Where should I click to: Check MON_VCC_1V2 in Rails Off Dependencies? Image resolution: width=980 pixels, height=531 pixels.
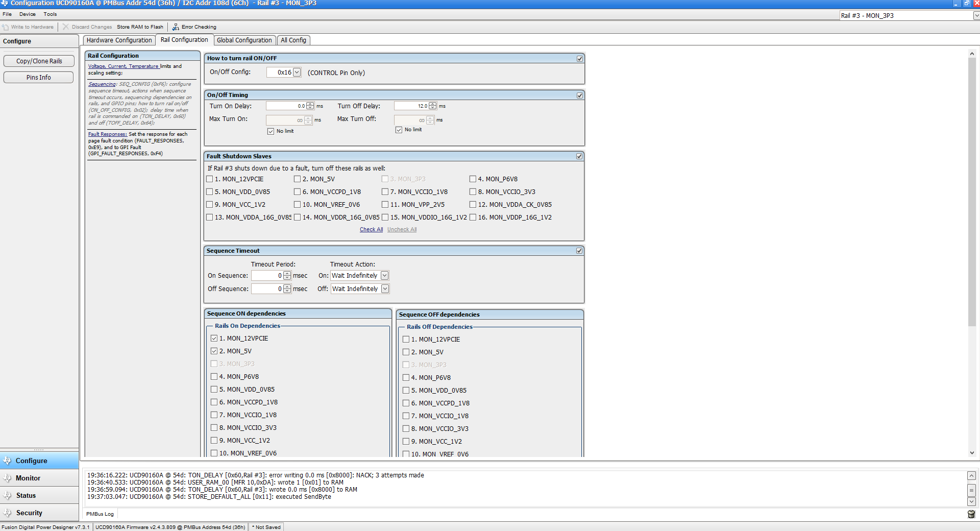[406, 442]
